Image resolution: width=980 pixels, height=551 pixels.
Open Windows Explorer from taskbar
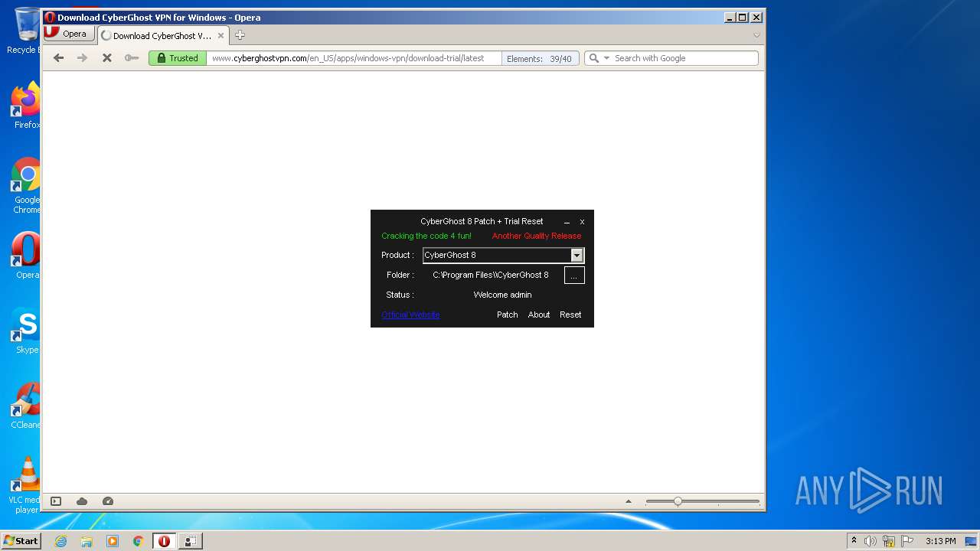[x=87, y=541]
